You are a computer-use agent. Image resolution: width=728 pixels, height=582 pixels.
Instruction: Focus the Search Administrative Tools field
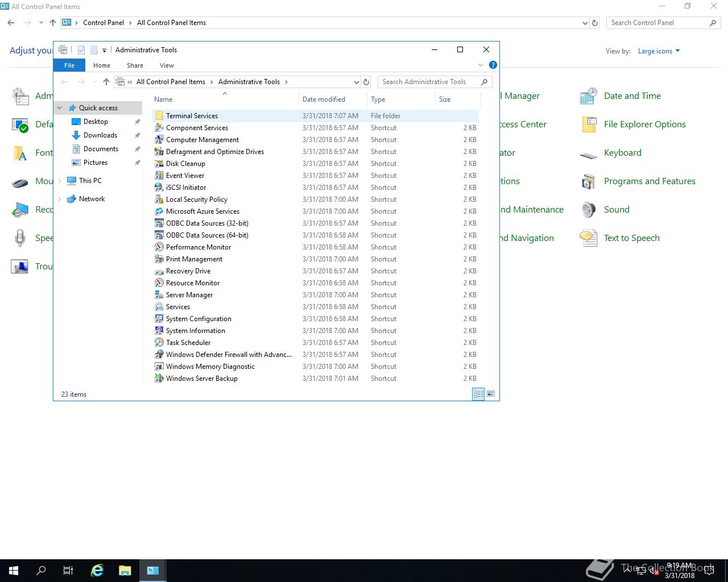pyautogui.click(x=435, y=82)
